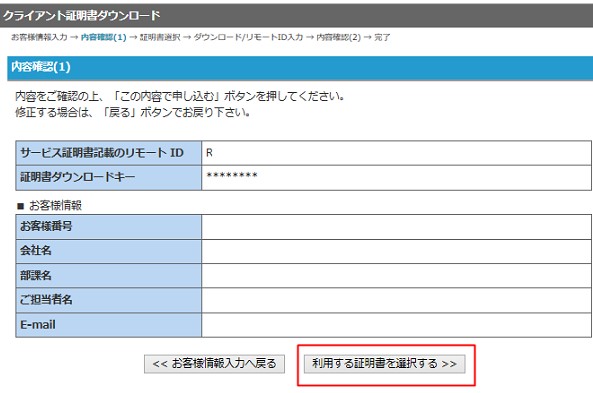Image resolution: width=593 pixels, height=393 pixels.
Task: Click the instruction line mentioning この内容で申し込む
Action: click(180, 96)
